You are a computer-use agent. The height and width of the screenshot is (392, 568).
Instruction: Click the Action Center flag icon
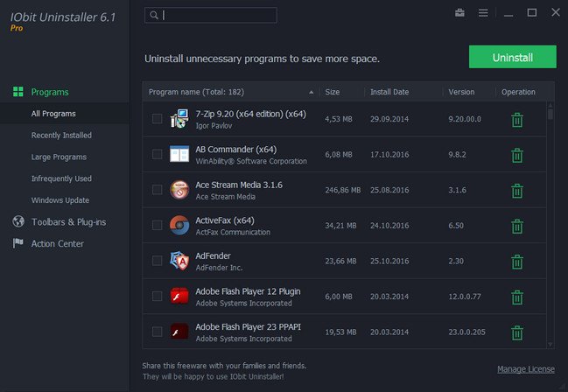18,243
